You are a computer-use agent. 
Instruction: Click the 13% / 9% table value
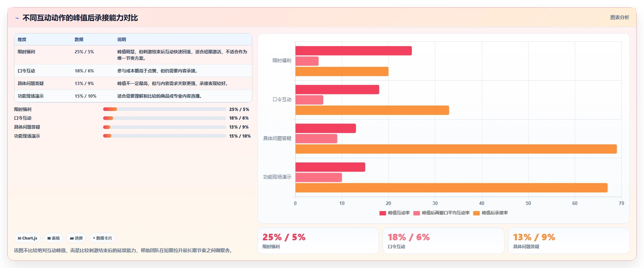pyautogui.click(x=84, y=84)
